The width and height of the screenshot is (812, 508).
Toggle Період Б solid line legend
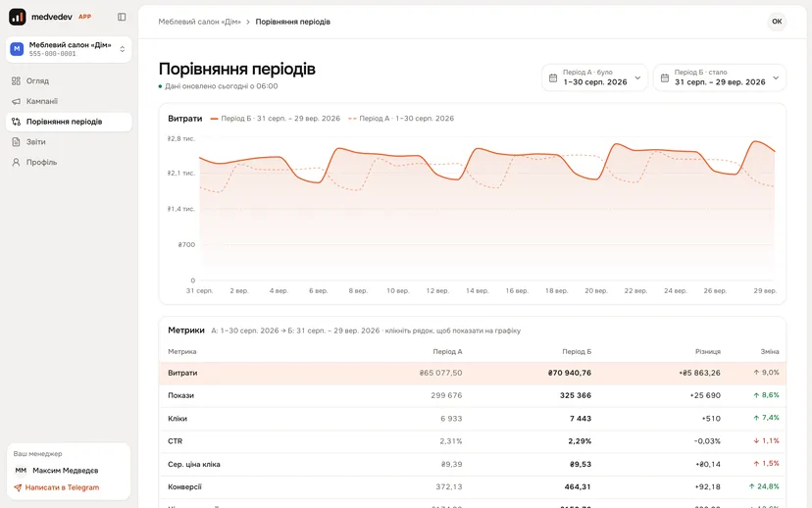pyautogui.click(x=275, y=119)
